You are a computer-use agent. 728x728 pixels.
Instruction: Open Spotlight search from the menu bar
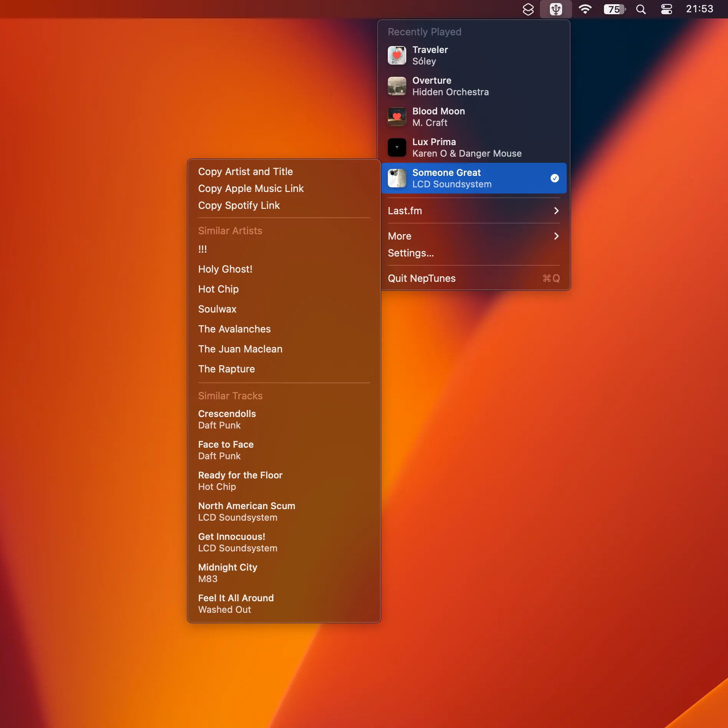tap(640, 9)
